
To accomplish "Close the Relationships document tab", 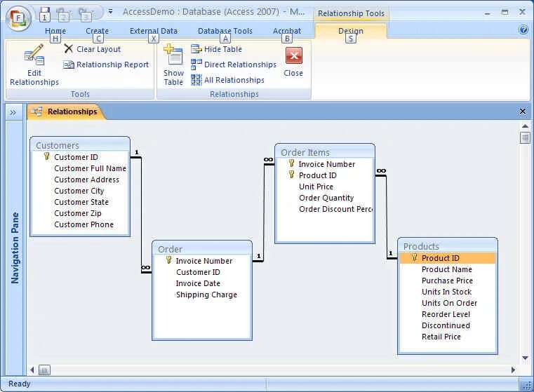I will (522, 111).
